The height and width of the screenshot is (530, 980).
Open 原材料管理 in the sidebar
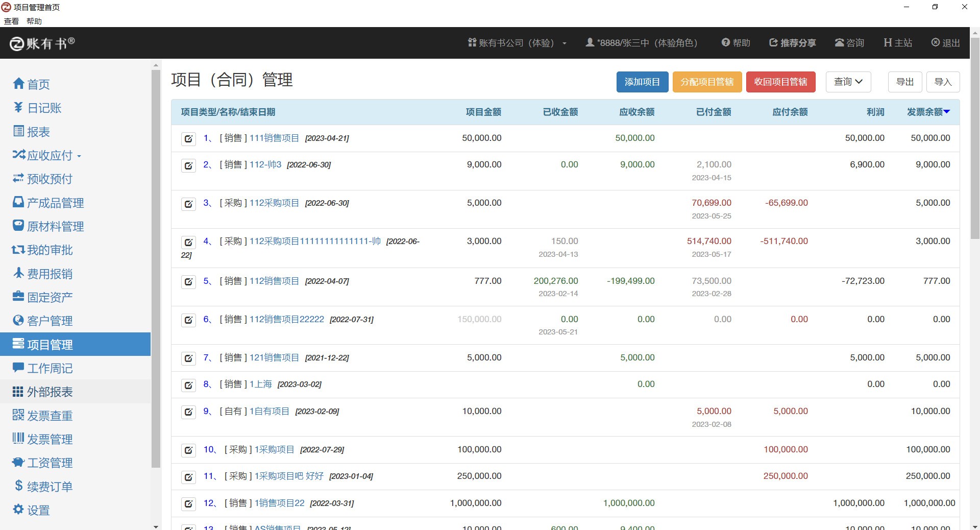click(48, 226)
